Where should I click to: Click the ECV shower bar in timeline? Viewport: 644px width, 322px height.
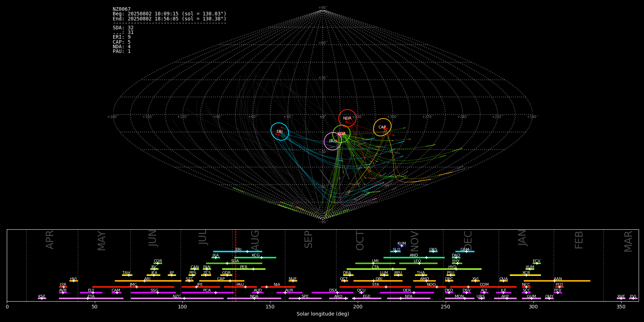click(x=537, y=263)
